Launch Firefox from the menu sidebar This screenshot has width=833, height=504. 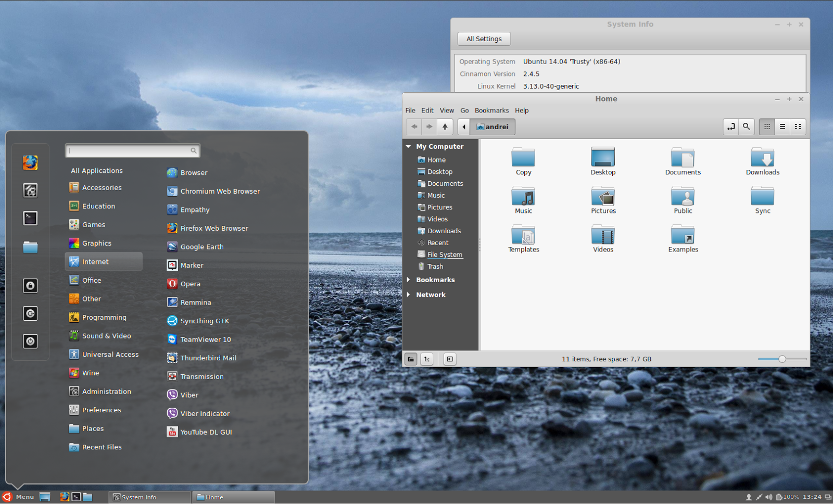[30, 162]
